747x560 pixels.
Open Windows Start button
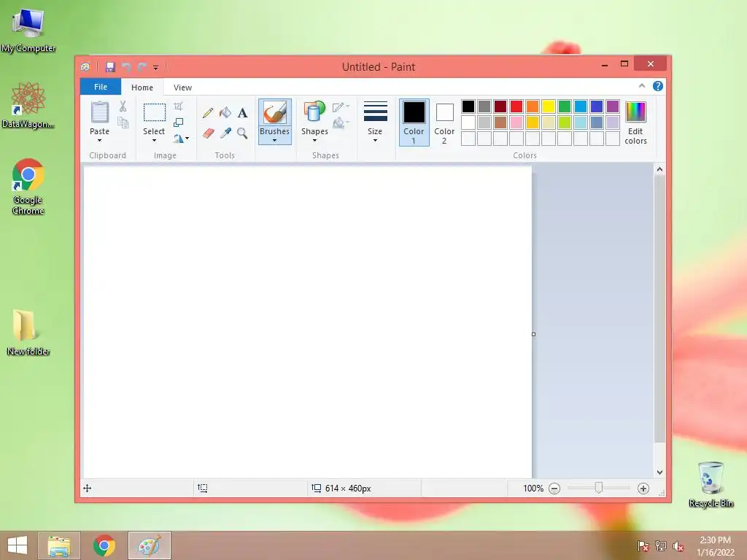[x=18, y=545]
